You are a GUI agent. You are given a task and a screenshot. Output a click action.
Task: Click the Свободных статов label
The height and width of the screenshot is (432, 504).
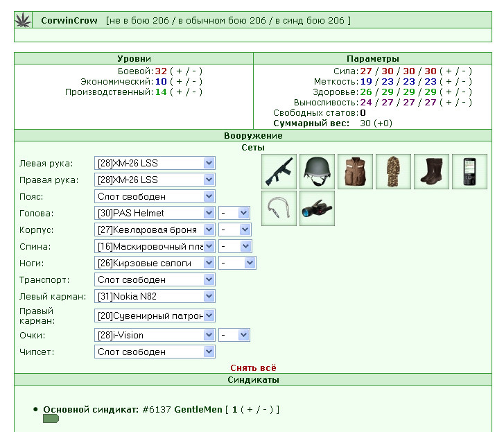[315, 113]
